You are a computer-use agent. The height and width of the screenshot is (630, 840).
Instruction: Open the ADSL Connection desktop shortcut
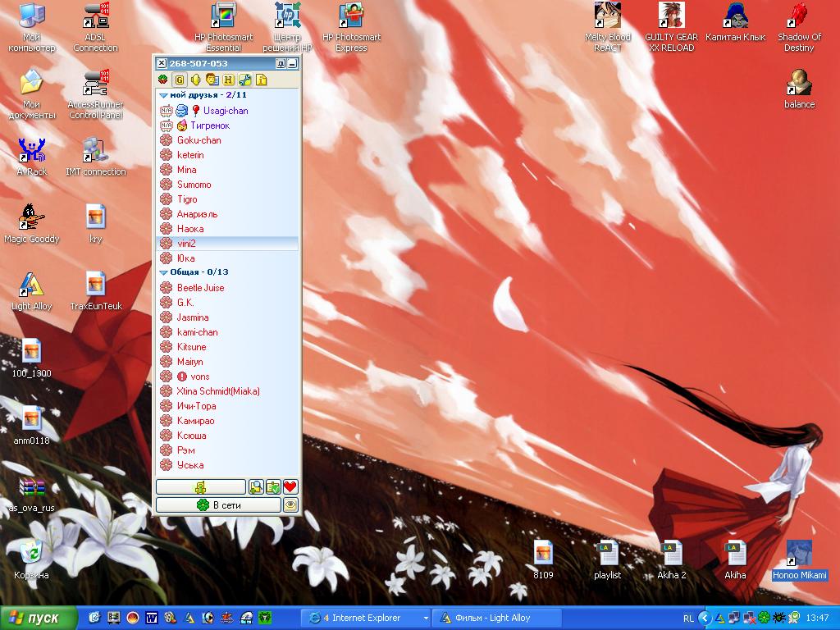[95, 27]
